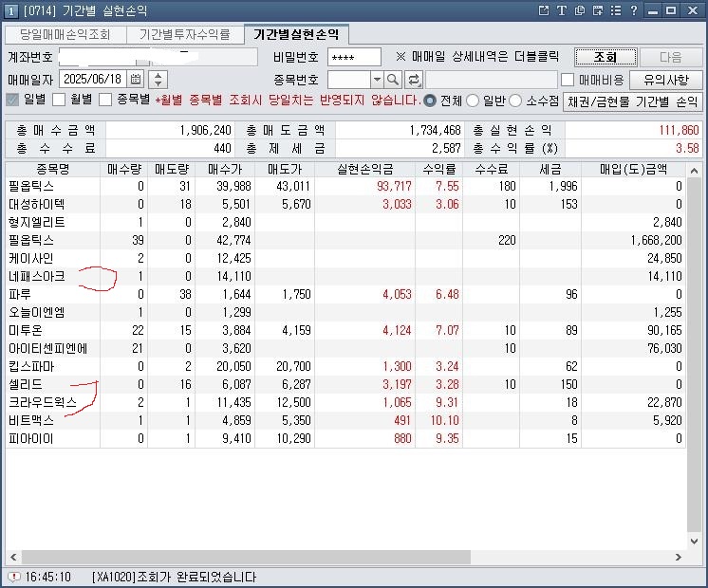Select the 킵스파마 row
Viewport: 708px width, 588px height.
345,366
